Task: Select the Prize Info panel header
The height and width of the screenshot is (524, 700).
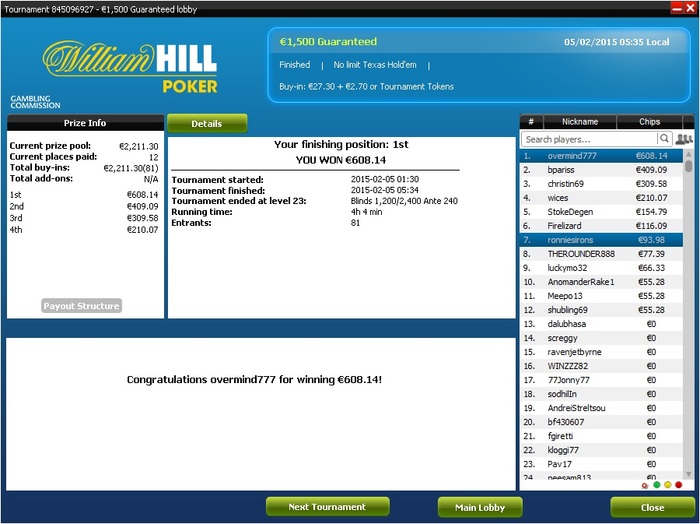Action: point(85,123)
